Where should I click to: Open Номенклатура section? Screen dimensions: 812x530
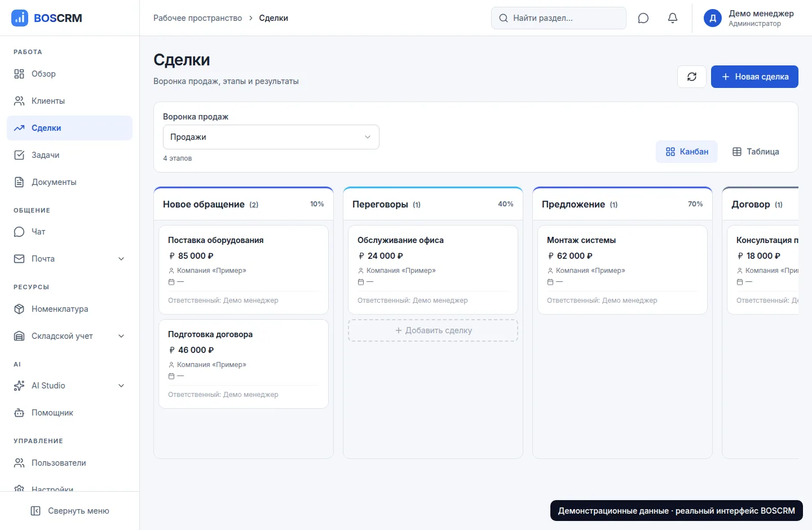click(69, 309)
